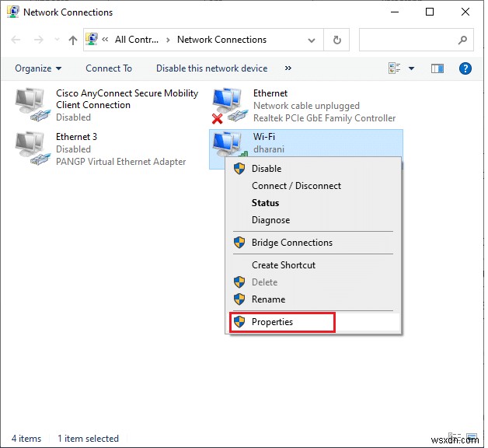Screen dimensions: 488x448
Task: Click the Change your view icon
Action: (x=394, y=68)
